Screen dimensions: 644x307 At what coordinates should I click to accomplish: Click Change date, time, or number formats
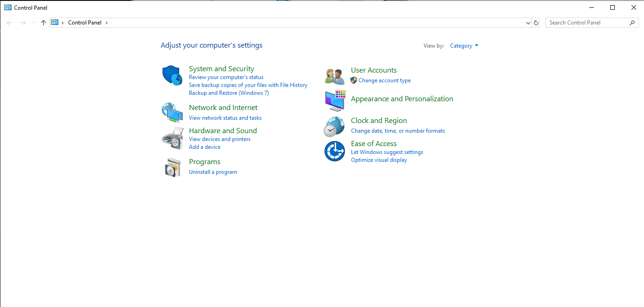pyautogui.click(x=398, y=131)
